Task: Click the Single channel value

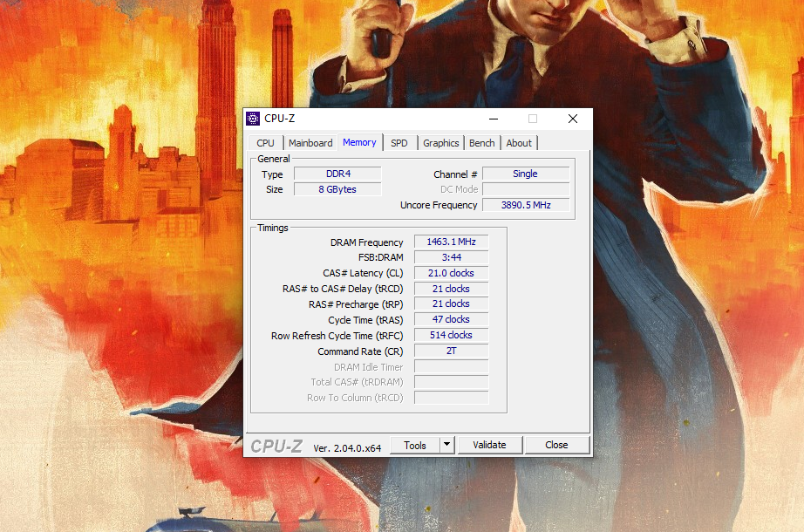Action: pos(526,174)
